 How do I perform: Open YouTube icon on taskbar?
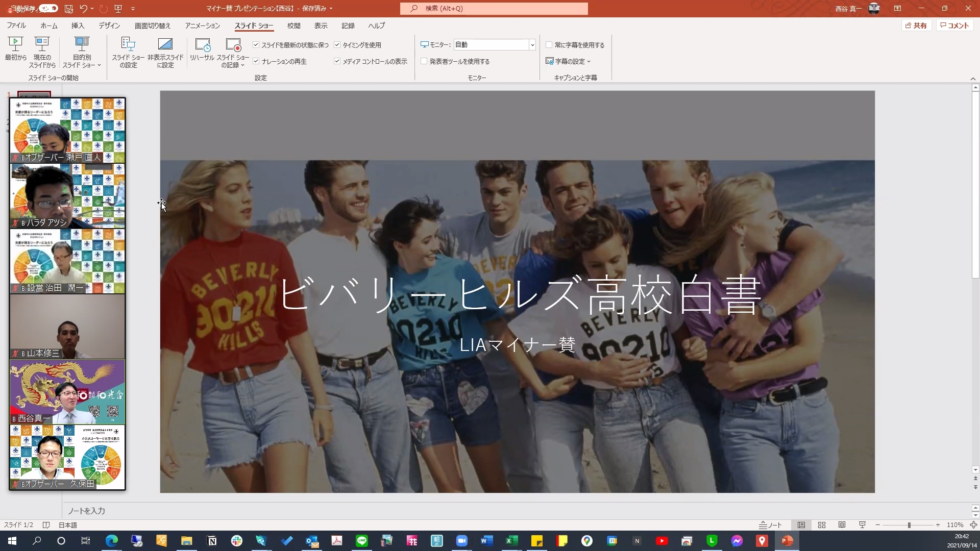[x=662, y=541]
